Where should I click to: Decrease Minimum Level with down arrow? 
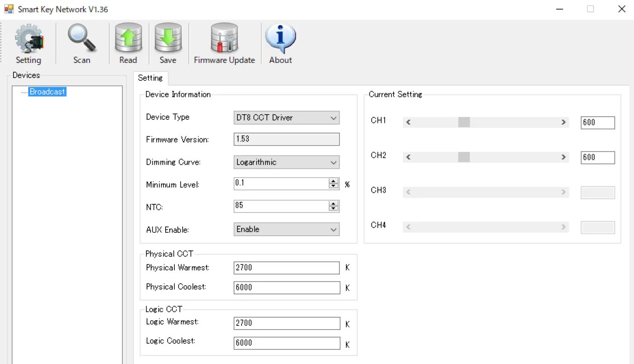coord(333,186)
